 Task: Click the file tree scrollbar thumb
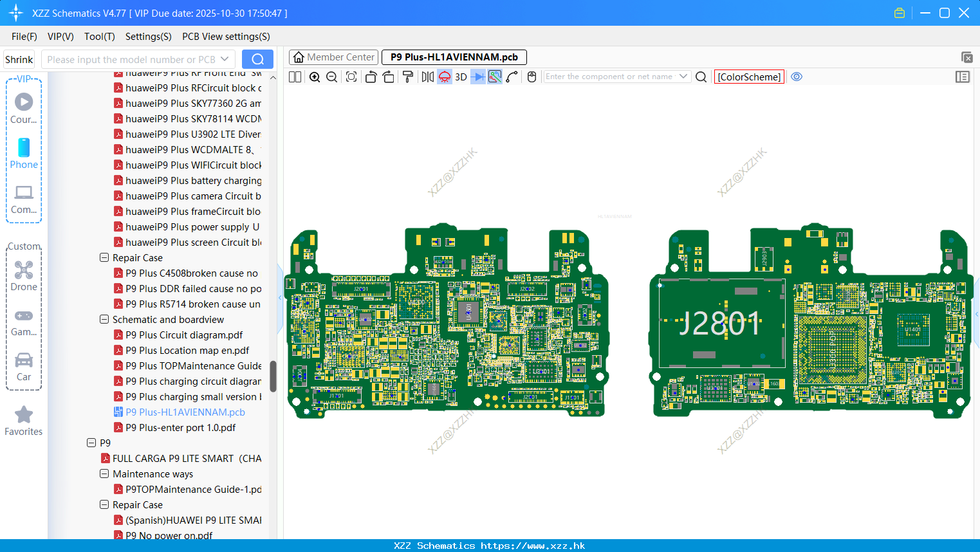(273, 376)
